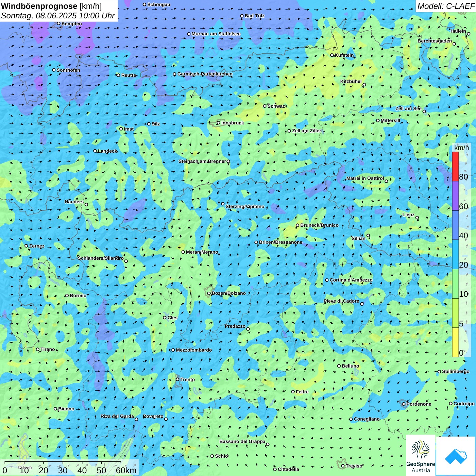Click the Riva del Garda marker

pos(137,419)
